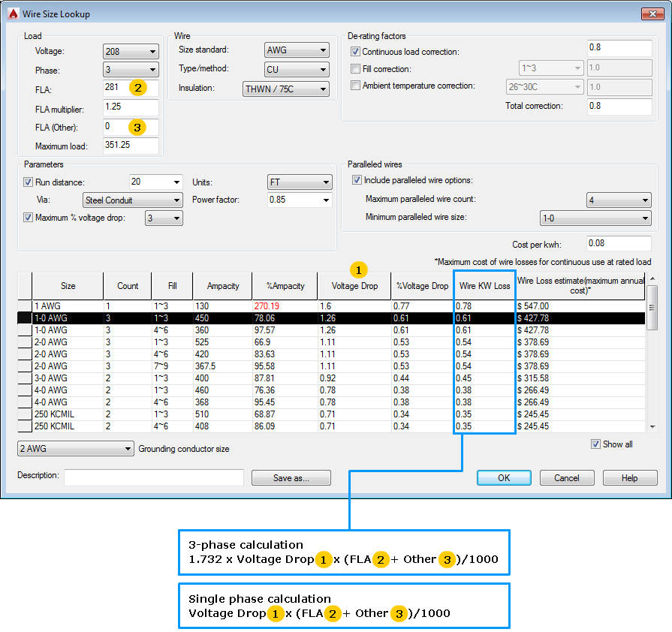
Task: Click the results table scrollbar thumb
Action: [x=652, y=307]
